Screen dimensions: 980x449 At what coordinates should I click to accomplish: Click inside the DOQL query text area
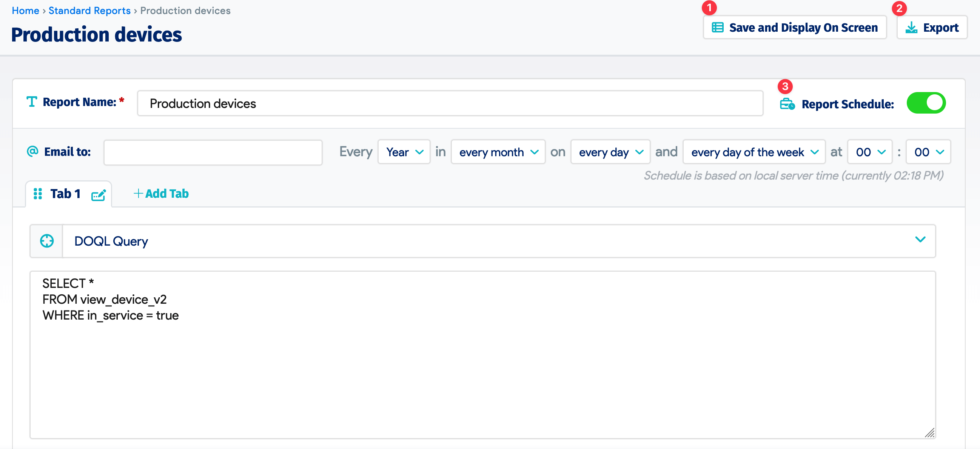[x=482, y=355]
